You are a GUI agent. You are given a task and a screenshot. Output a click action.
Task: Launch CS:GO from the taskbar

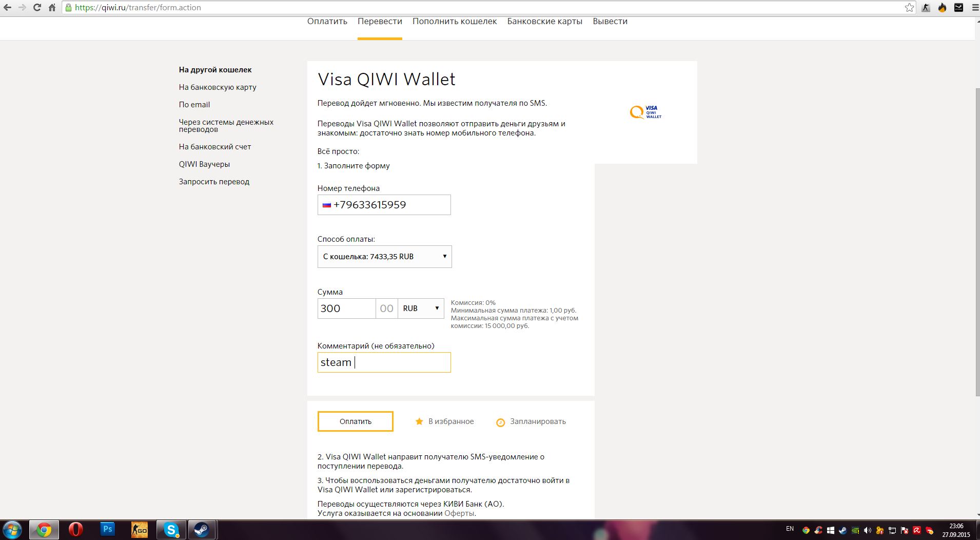(x=140, y=529)
